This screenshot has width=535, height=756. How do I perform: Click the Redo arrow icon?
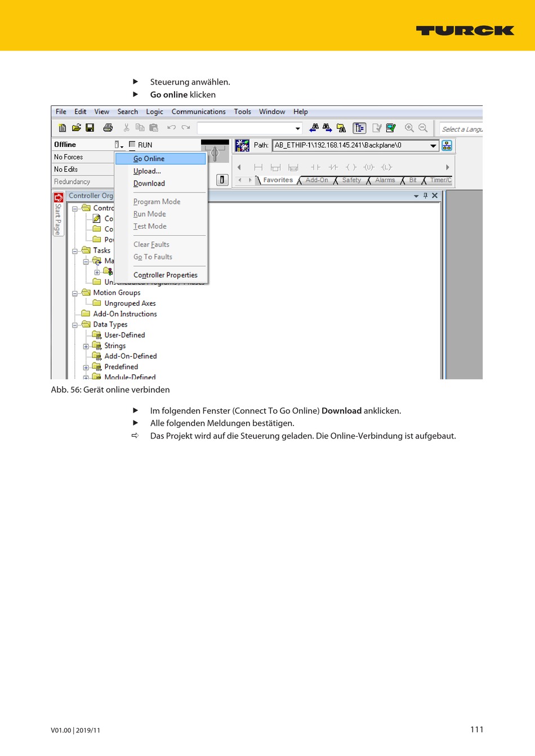click(186, 128)
